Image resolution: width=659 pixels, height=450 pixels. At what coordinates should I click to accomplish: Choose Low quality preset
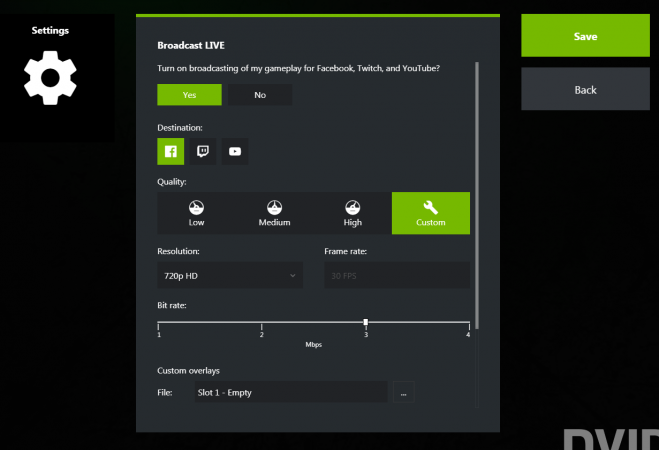pyautogui.click(x=196, y=213)
